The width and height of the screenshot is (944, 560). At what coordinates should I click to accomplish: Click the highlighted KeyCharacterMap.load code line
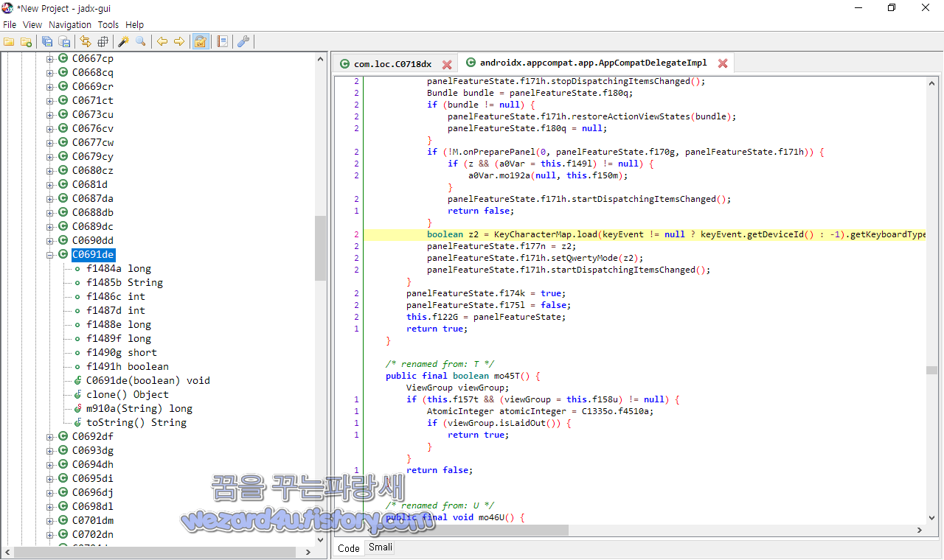(x=645, y=234)
